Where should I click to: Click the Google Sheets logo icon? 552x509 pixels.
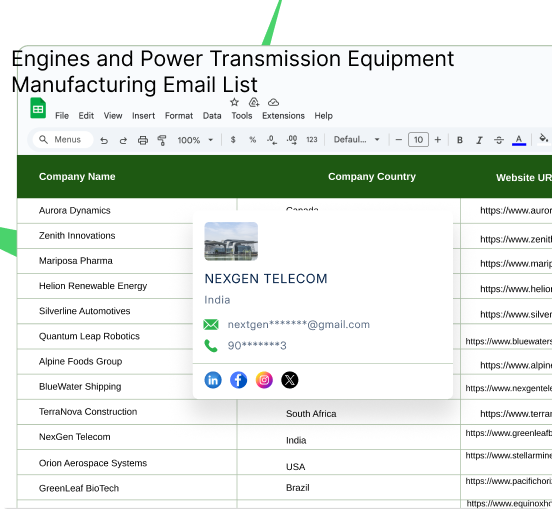click(38, 108)
